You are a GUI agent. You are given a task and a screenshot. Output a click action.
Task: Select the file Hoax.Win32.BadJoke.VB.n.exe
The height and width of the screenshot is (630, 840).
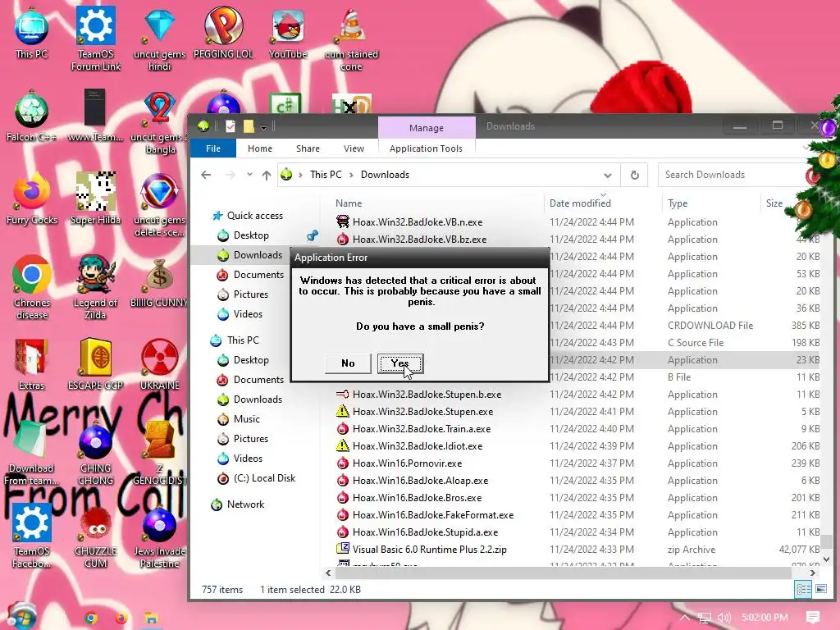[x=418, y=221]
